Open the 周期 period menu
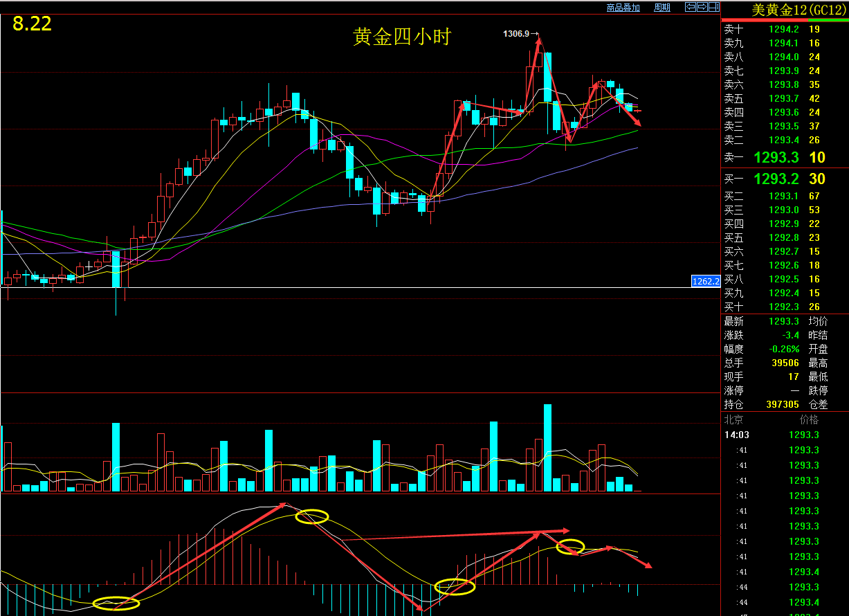 coord(661,8)
